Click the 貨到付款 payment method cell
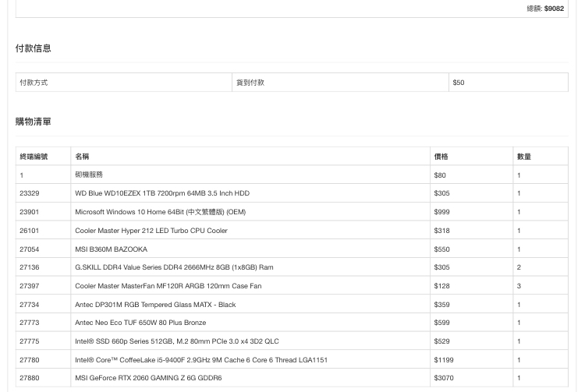Viewport: 585px width, 392px height. 340,83
